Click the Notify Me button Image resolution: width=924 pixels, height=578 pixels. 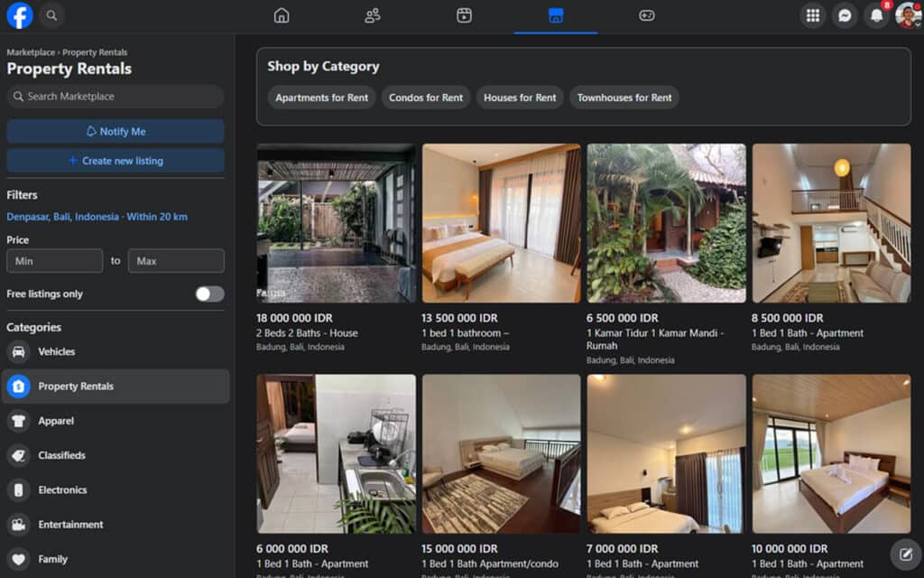point(115,131)
